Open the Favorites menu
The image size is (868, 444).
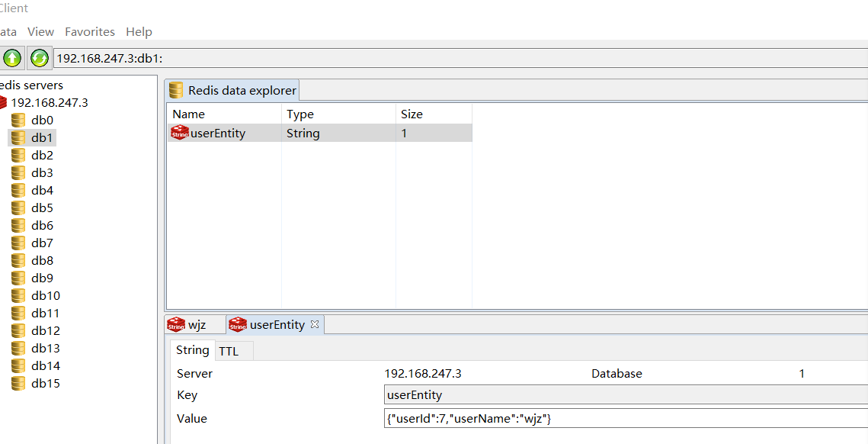tap(90, 31)
